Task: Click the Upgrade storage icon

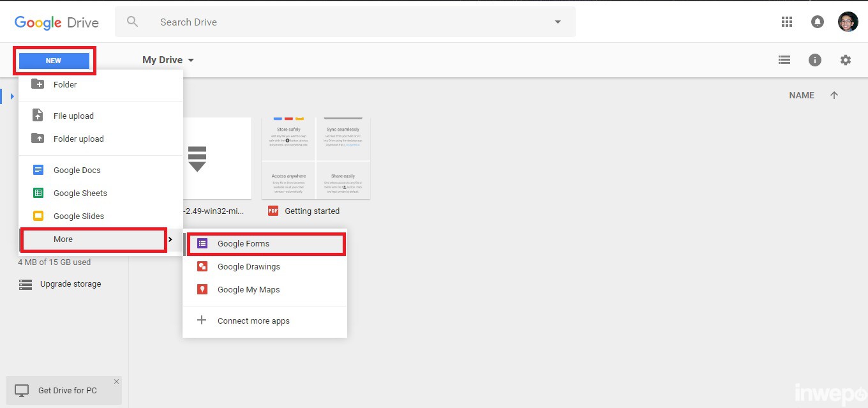Action: click(x=26, y=284)
